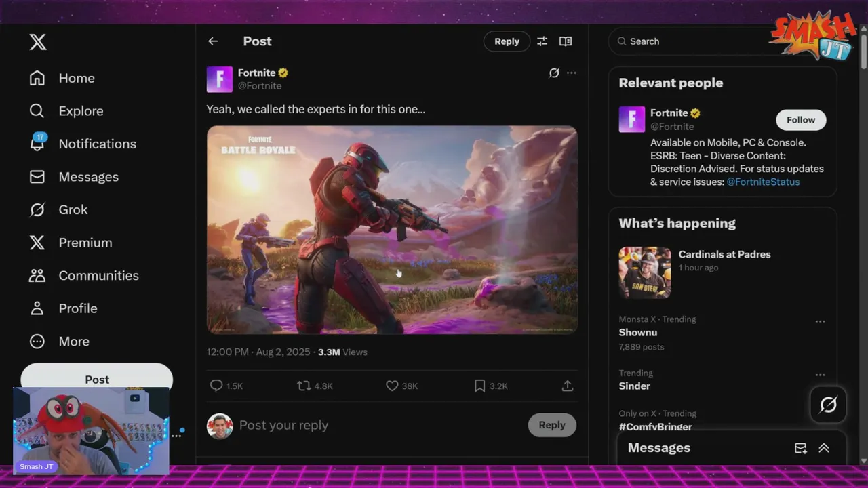Open Messages in left sidebar
Viewport: 868px width, 488px height.
[x=73, y=177]
